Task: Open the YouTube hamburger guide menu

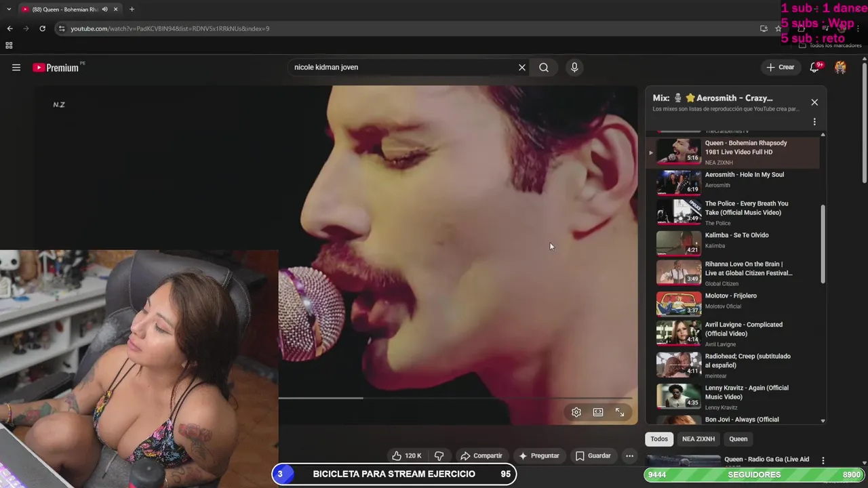Action: [x=16, y=67]
